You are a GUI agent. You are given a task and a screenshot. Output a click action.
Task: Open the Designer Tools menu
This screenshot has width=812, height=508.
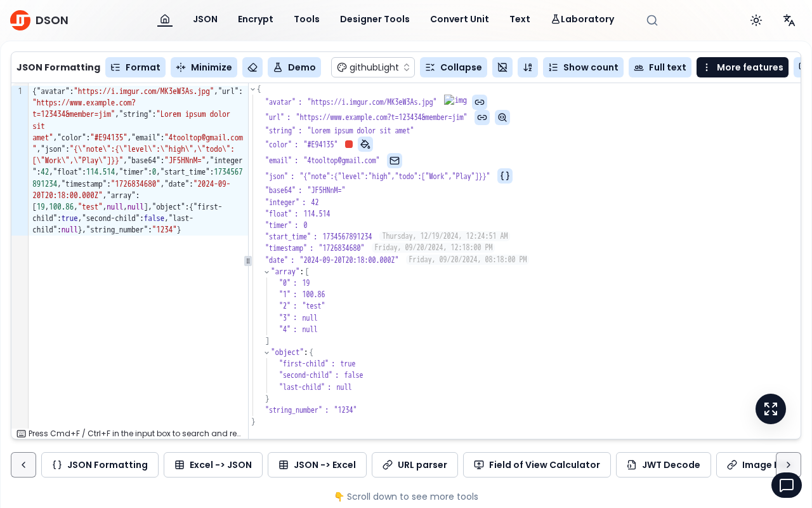(x=375, y=19)
